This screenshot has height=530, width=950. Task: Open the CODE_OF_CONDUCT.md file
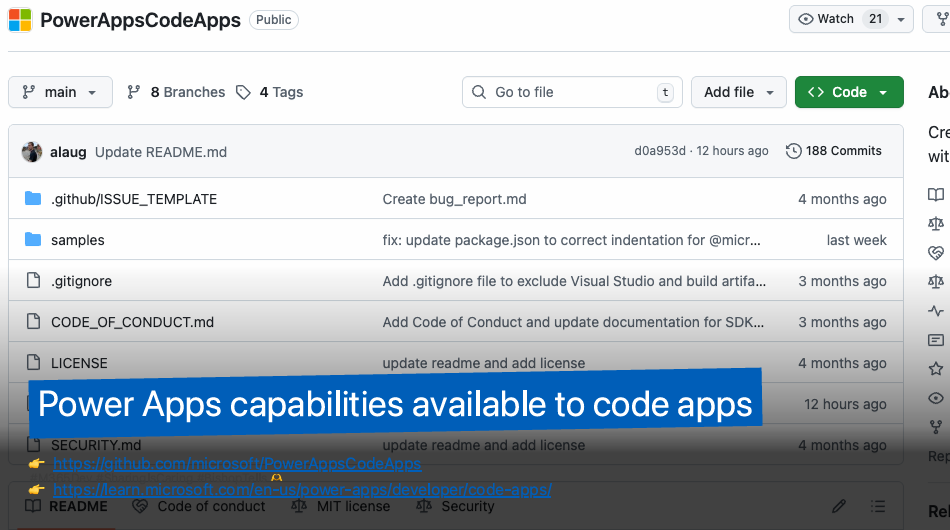pos(132,322)
